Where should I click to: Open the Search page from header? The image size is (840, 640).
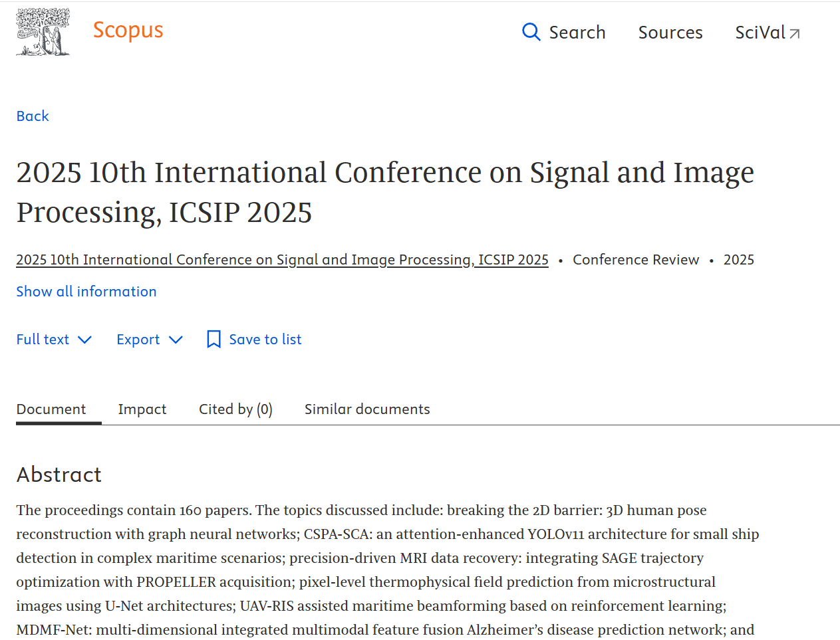pyautogui.click(x=577, y=33)
